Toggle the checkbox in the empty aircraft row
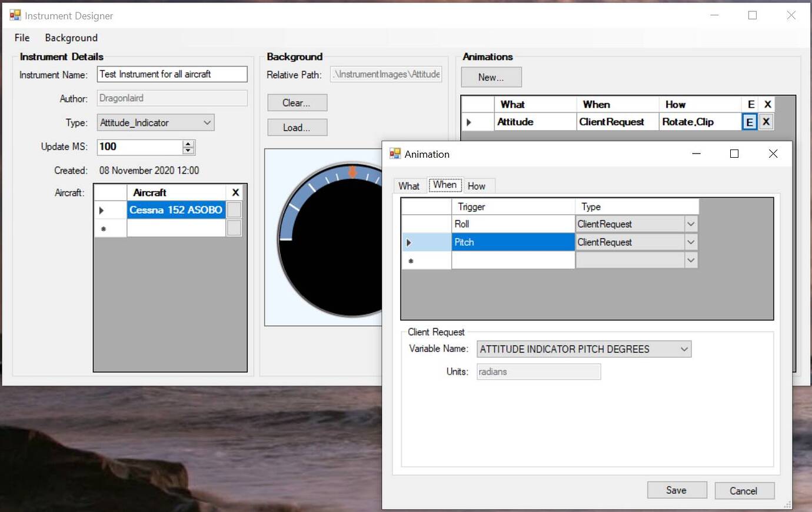The image size is (812, 512). pos(234,228)
